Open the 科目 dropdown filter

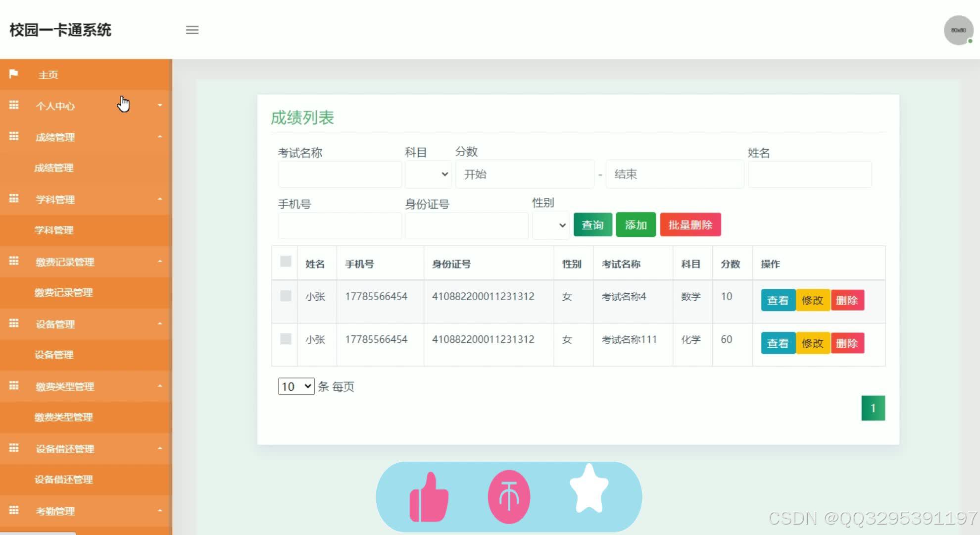click(x=428, y=174)
